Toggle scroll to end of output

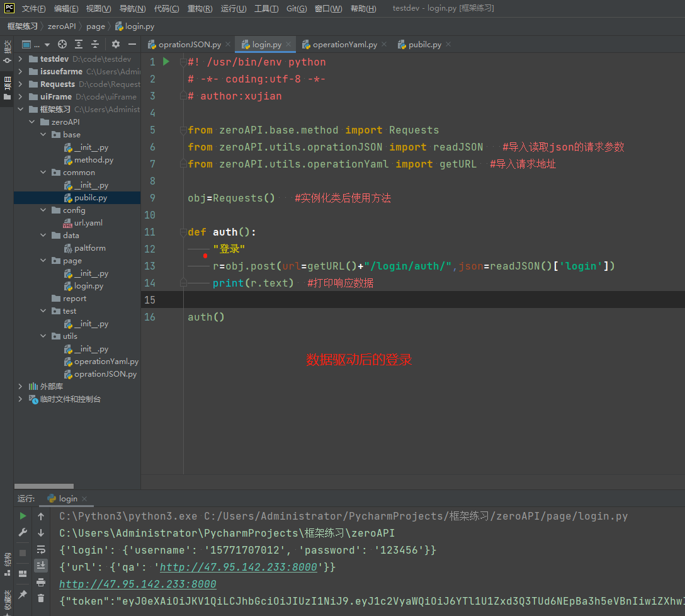tap(41, 565)
